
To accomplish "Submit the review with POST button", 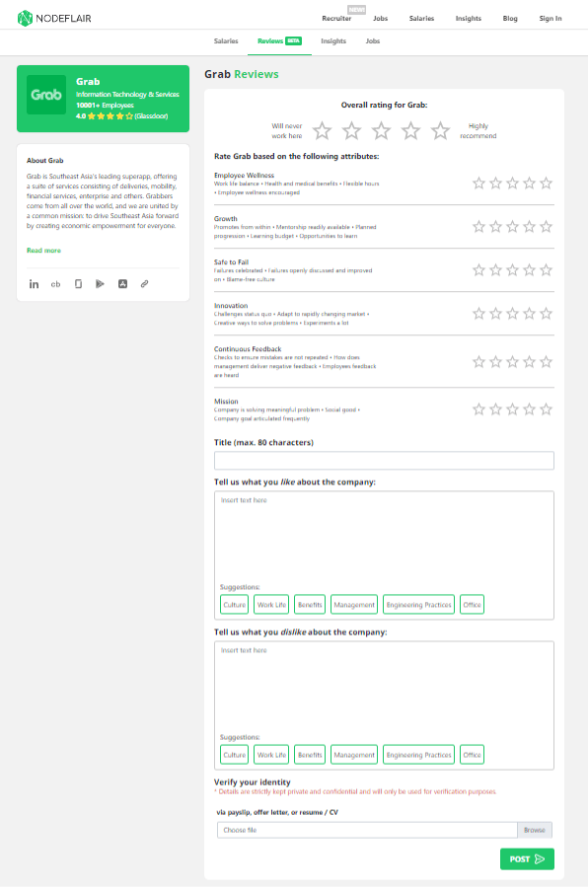I will click(x=527, y=859).
